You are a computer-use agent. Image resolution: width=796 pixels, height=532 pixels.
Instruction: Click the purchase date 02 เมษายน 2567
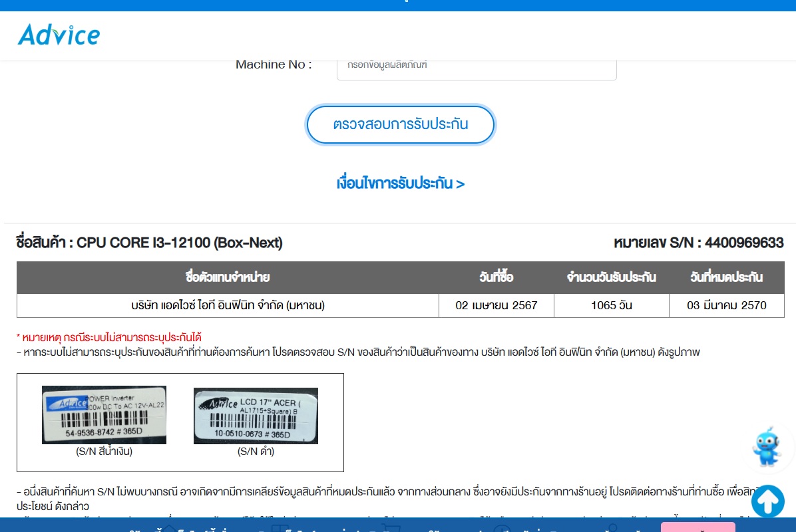pyautogui.click(x=497, y=305)
